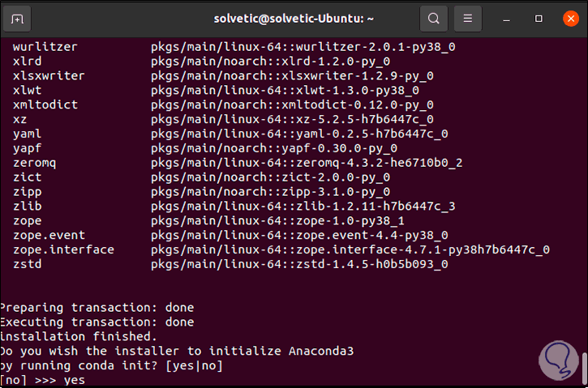Click the 'zope.interface' package name
Viewport: 588px width, 388px height.
click(63, 249)
